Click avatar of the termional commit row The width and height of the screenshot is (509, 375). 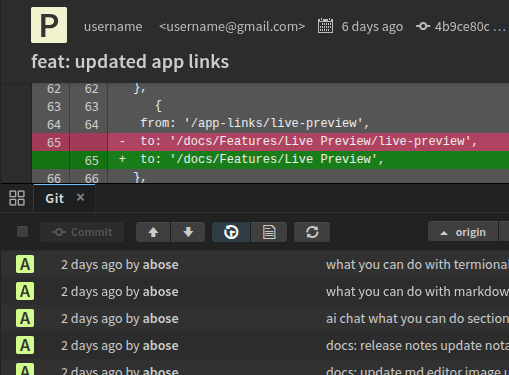click(x=25, y=264)
